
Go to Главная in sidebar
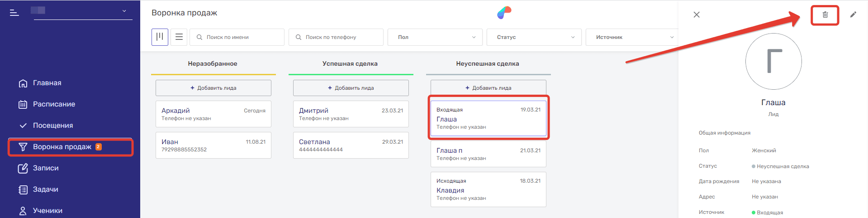coord(47,83)
